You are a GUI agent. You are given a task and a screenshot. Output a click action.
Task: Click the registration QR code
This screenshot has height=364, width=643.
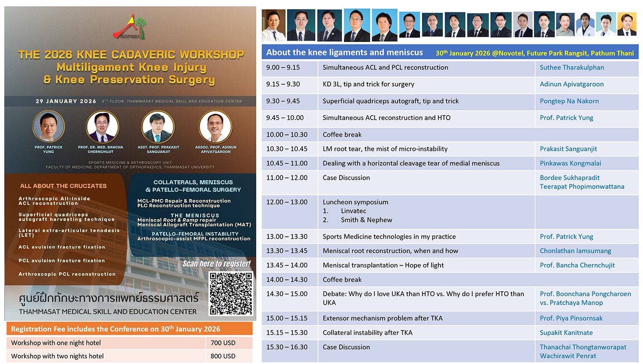(231, 293)
